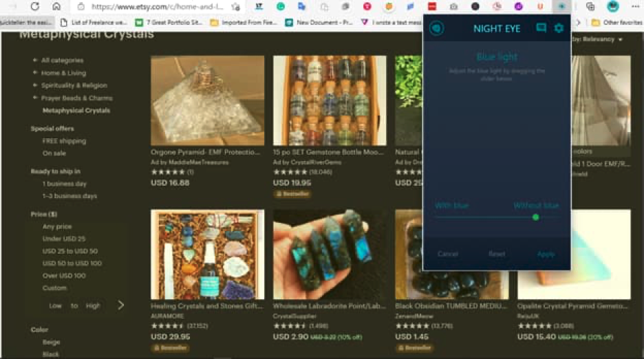Show more bookmarks chevron
Screen dimensions: 644x359
point(578,22)
